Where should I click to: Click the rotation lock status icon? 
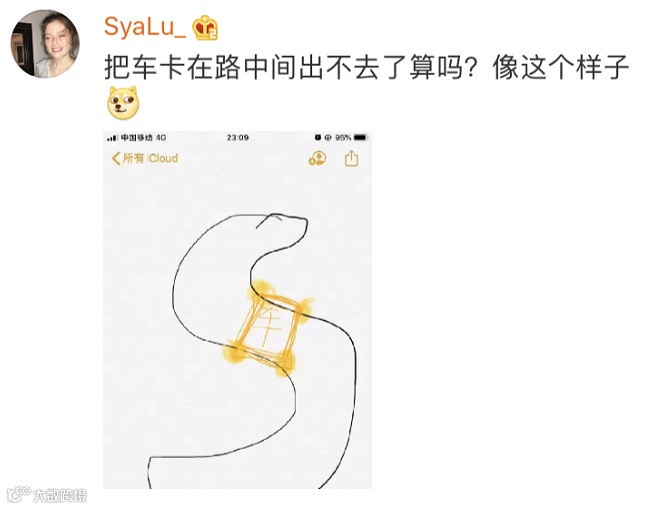(x=328, y=137)
